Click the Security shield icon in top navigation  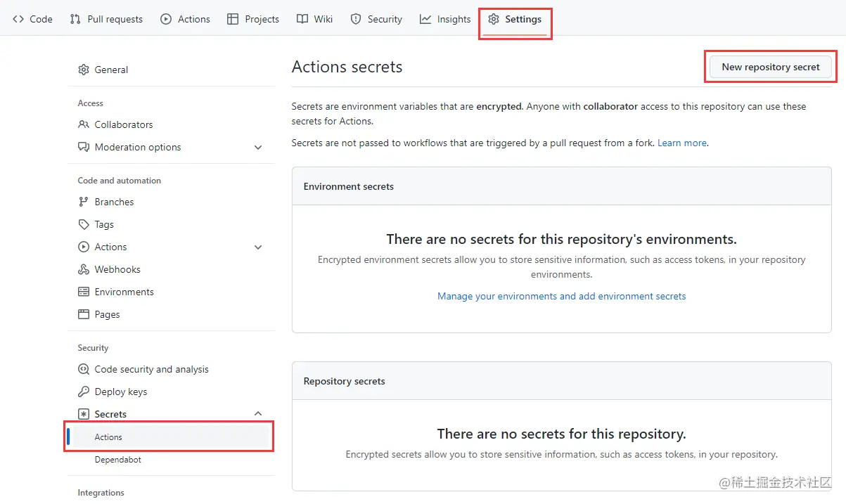click(356, 19)
